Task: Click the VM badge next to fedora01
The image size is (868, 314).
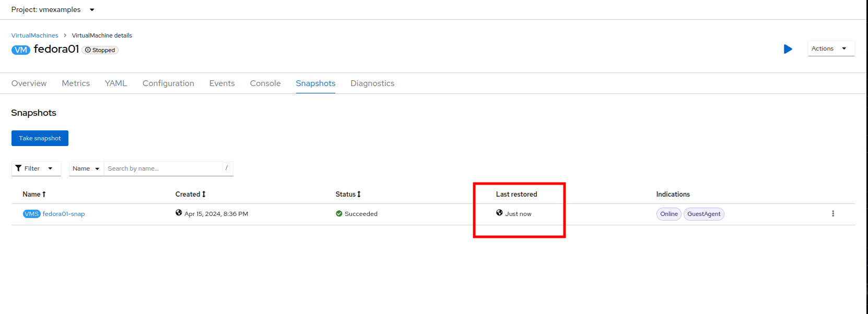Action: [21, 50]
